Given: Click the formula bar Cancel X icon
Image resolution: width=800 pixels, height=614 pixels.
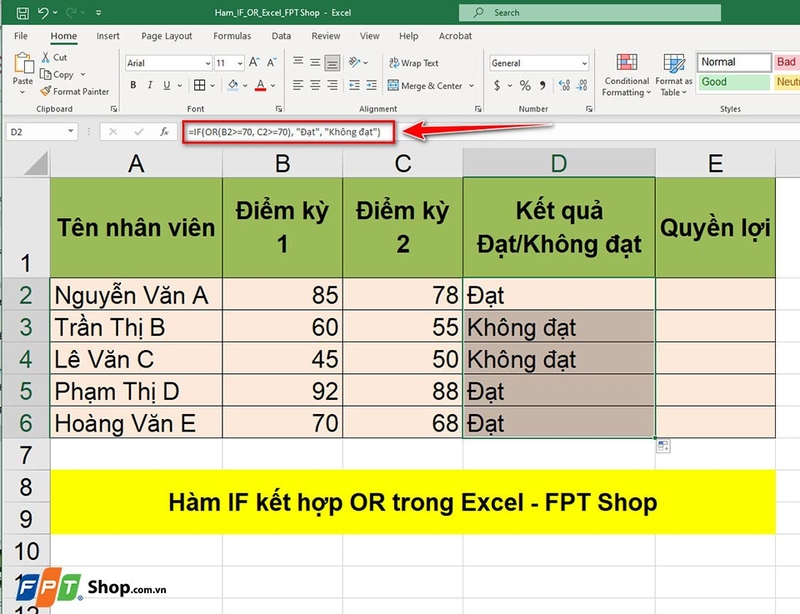Looking at the screenshot, I should pyautogui.click(x=113, y=132).
